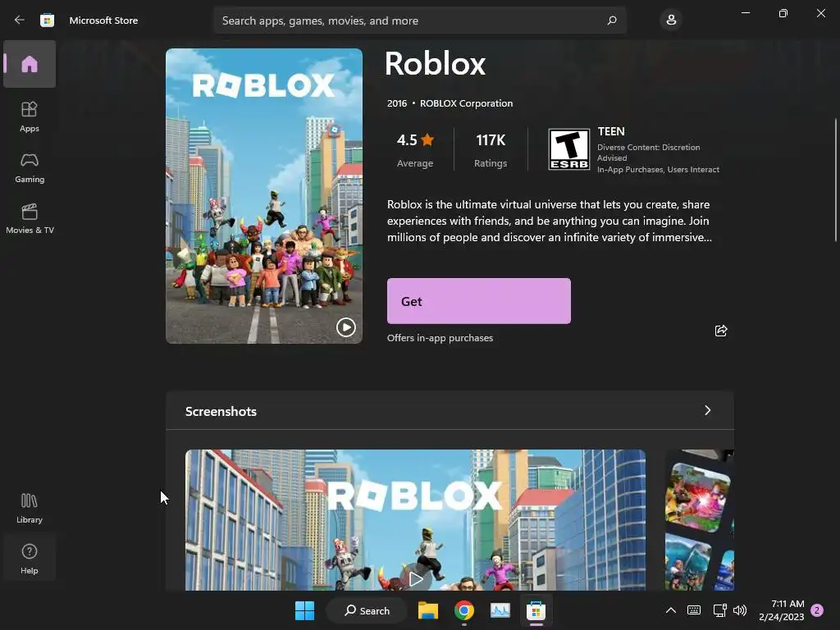Open the Home sidebar tab
Viewport: 840px width, 630px height.
(30, 64)
